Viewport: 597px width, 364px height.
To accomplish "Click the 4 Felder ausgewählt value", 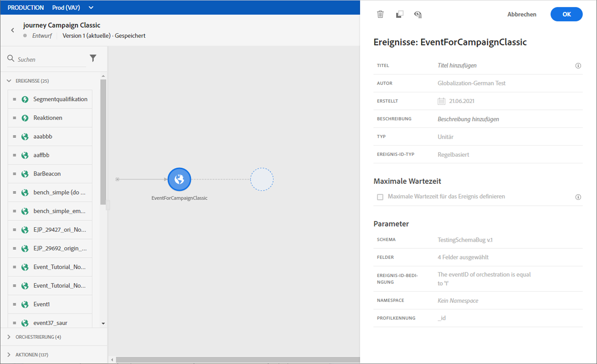I will pyautogui.click(x=463, y=257).
